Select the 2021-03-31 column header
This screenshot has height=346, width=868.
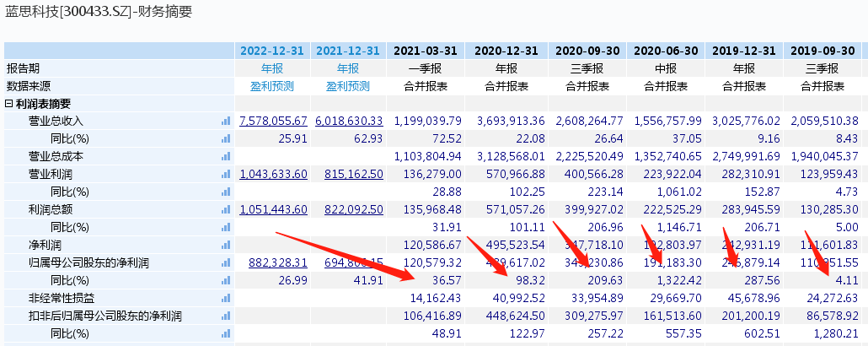pyautogui.click(x=426, y=51)
